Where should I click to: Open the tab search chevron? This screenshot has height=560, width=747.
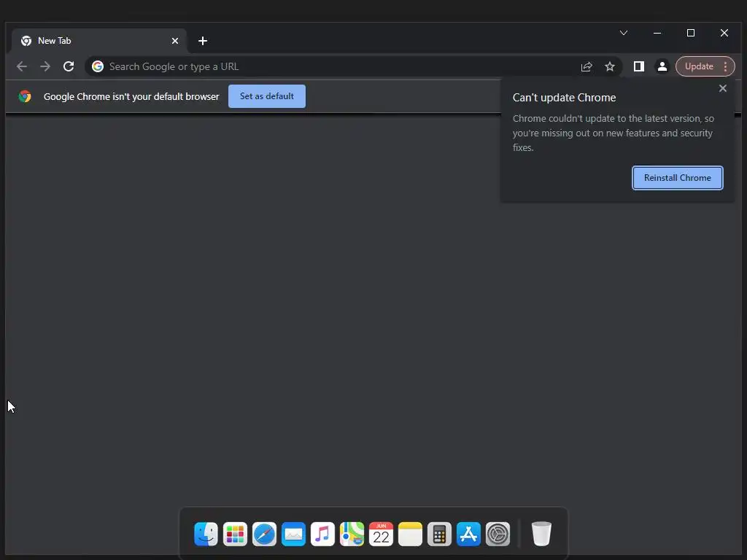[624, 33]
